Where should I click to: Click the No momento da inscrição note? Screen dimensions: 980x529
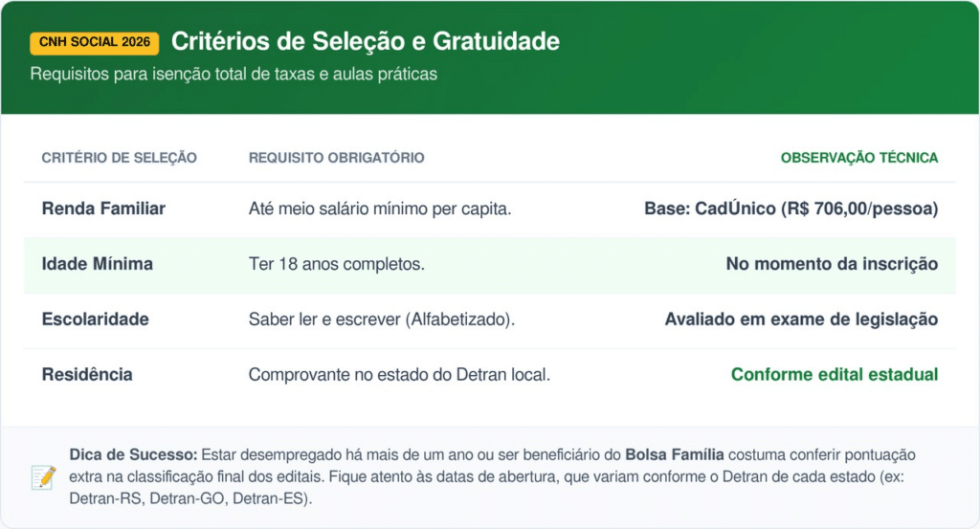tap(832, 264)
